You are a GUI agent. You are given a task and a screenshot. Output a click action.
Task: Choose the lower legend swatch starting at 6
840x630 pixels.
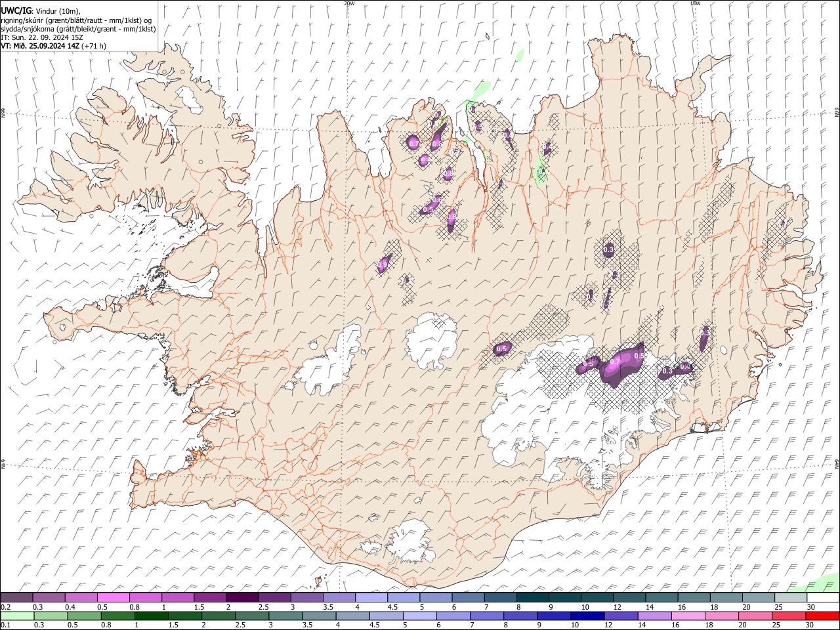point(452,616)
